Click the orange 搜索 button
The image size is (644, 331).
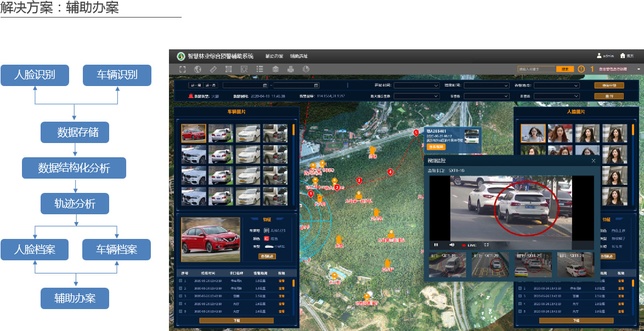tap(564, 69)
